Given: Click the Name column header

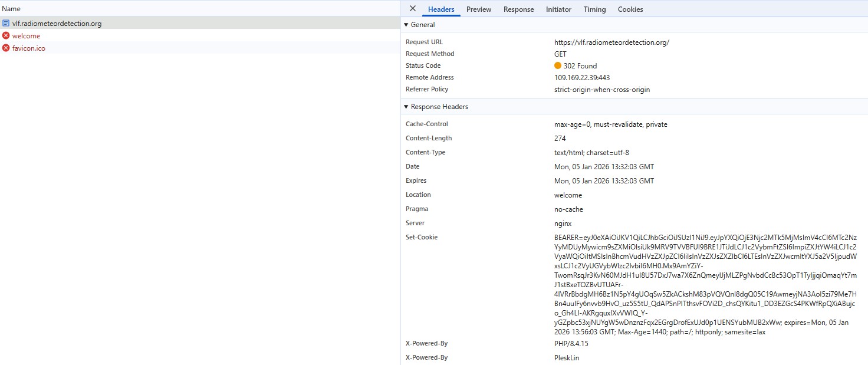Looking at the screenshot, I should click(x=11, y=9).
